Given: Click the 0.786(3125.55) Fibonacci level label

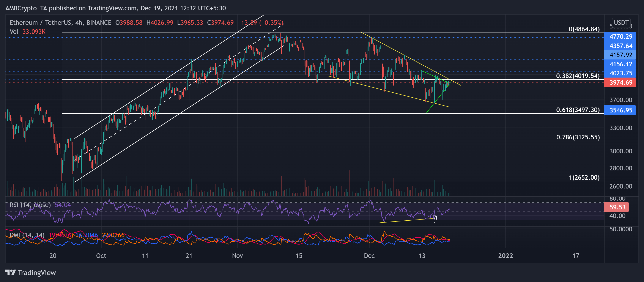Looking at the screenshot, I should (x=578, y=137).
